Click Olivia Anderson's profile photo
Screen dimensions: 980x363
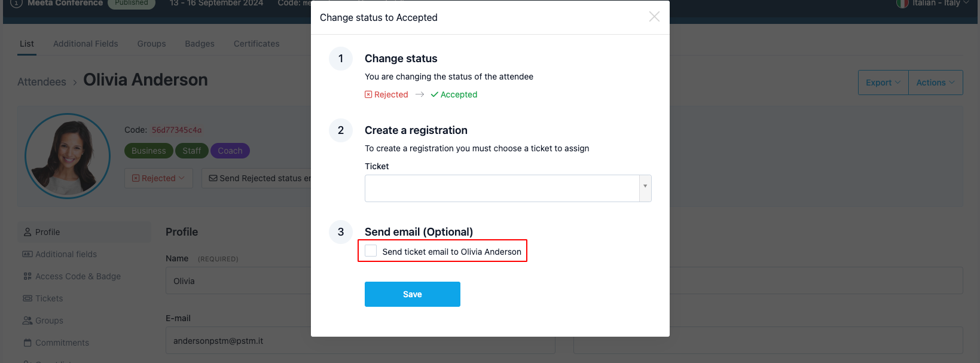pos(68,156)
